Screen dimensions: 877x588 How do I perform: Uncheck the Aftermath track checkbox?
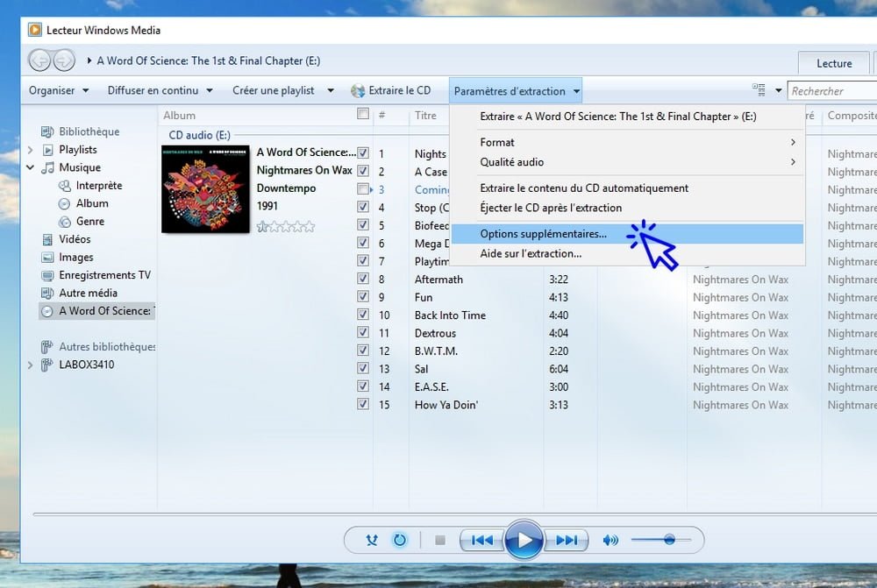click(363, 279)
